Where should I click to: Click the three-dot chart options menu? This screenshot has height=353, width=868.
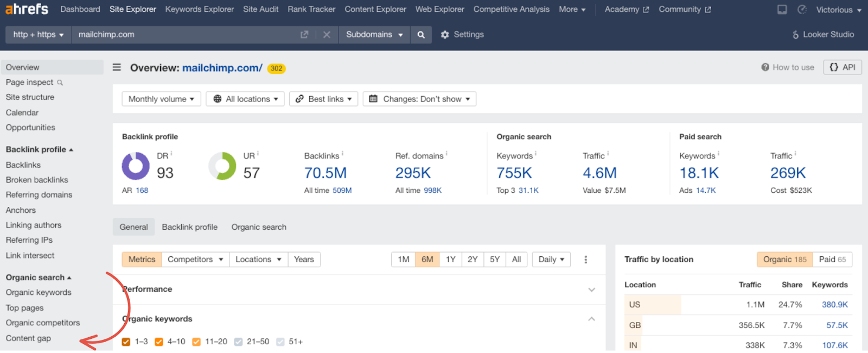585,260
